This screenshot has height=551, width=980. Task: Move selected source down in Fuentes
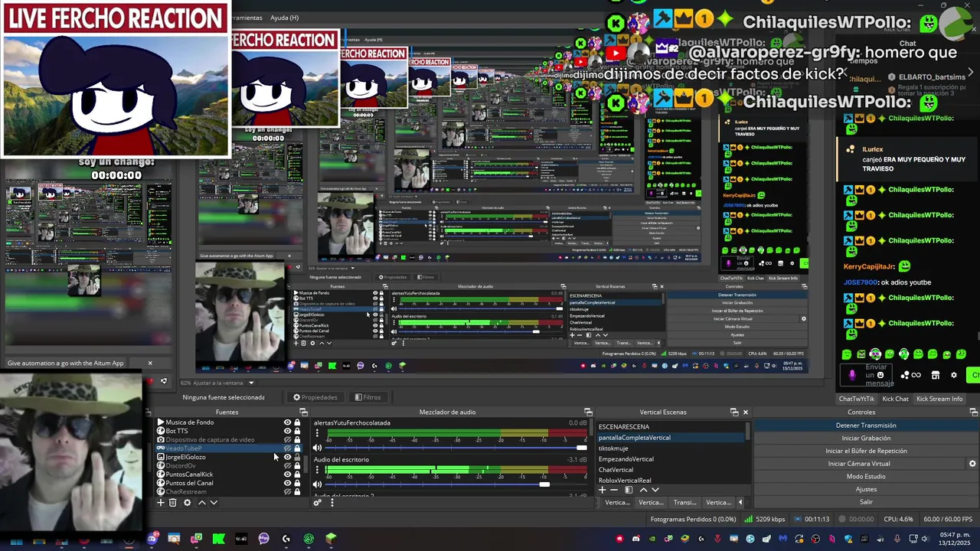[x=214, y=503]
